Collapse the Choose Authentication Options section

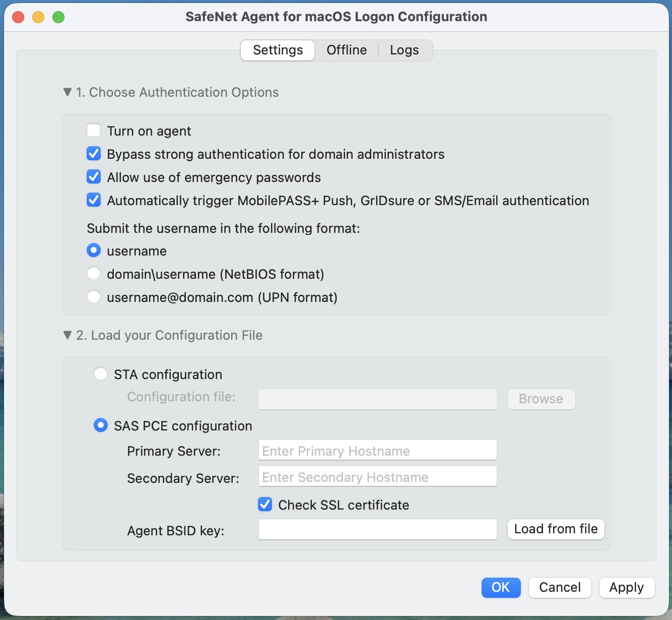(68, 92)
